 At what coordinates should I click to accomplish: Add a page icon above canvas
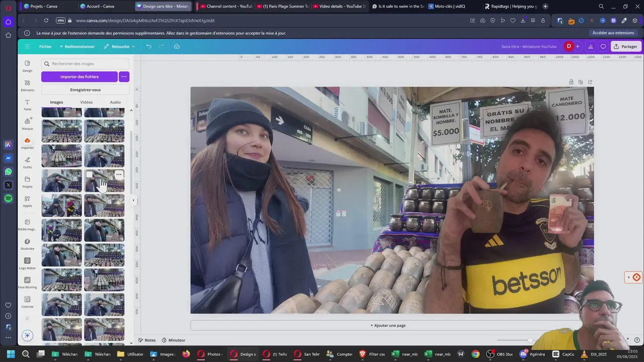[x=590, y=82]
